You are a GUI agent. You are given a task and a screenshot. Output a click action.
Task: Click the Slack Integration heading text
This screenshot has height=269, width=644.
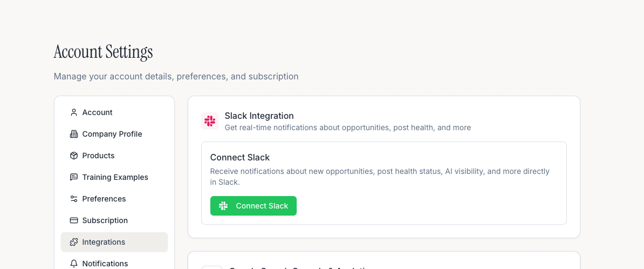[259, 116]
